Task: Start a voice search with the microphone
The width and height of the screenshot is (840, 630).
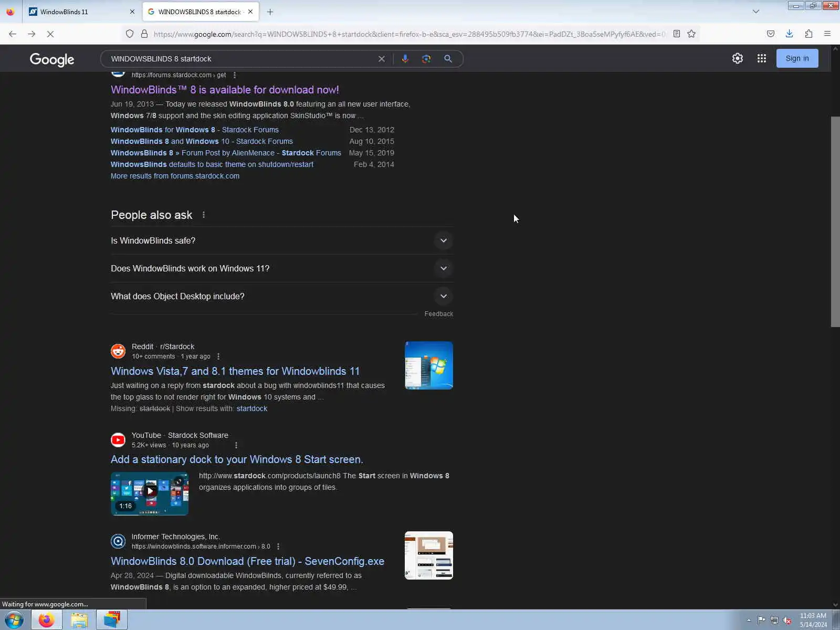Action: click(405, 59)
